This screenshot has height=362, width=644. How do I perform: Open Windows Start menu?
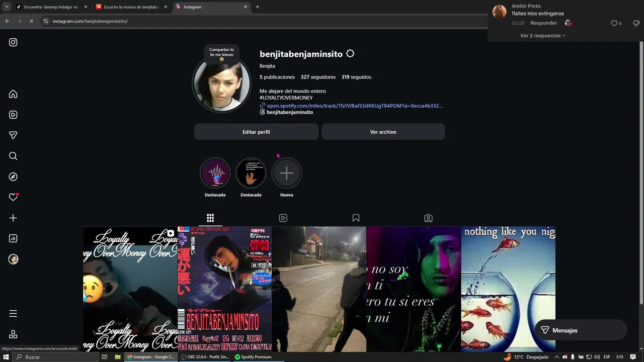point(6,357)
